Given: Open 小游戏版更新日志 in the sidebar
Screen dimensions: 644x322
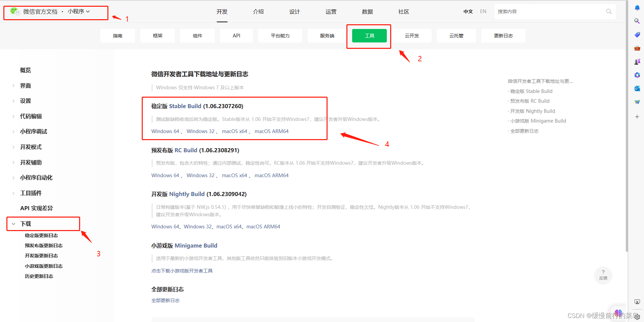Looking at the screenshot, I should click(x=44, y=266).
